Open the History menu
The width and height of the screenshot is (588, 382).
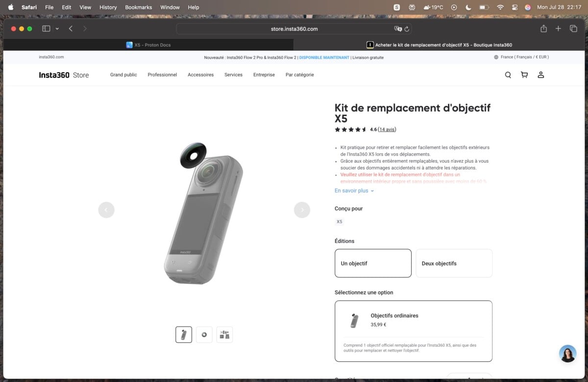108,7
